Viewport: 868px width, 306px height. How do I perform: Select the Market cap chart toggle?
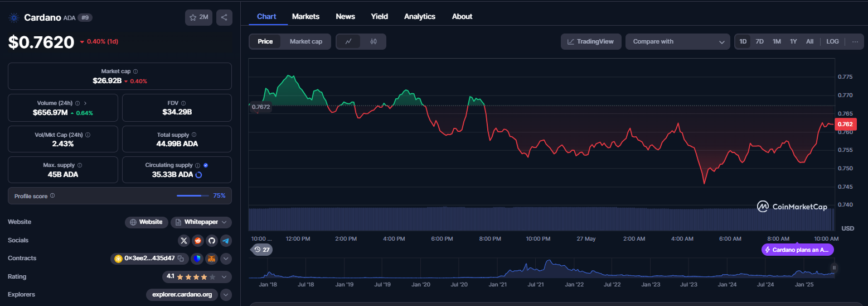tap(306, 41)
